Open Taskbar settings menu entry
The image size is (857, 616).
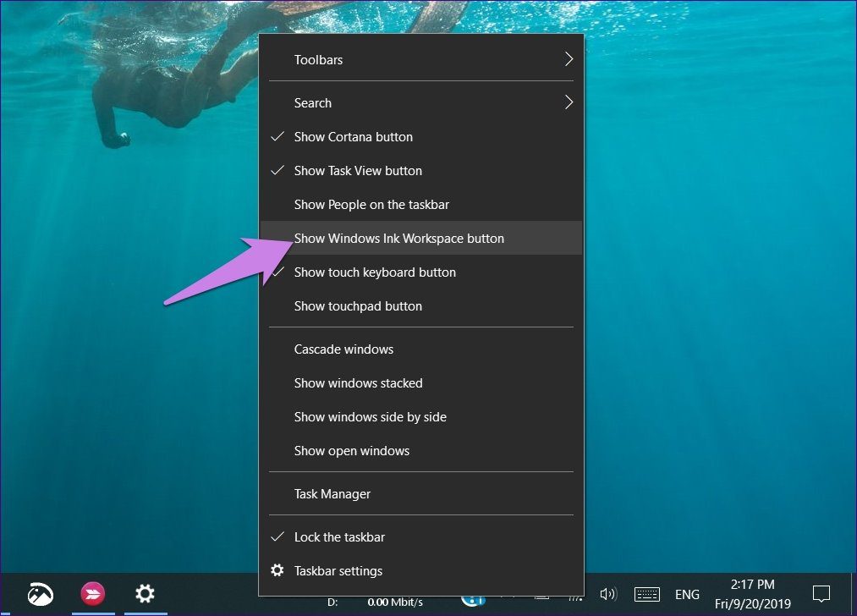420,570
